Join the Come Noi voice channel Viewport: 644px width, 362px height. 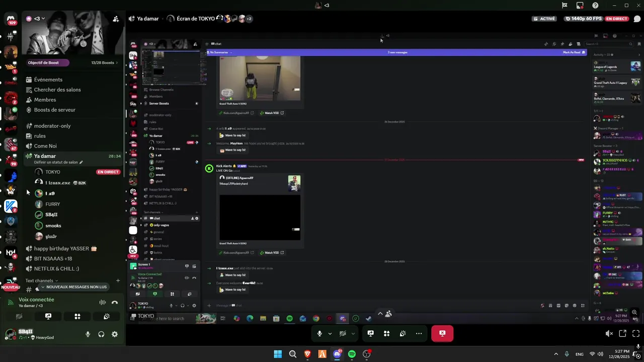click(x=45, y=146)
